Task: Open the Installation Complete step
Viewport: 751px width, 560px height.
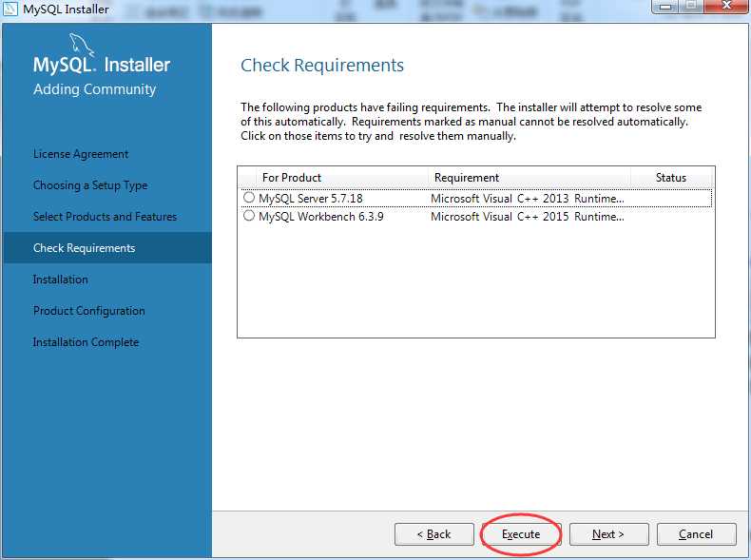Action: (x=86, y=342)
